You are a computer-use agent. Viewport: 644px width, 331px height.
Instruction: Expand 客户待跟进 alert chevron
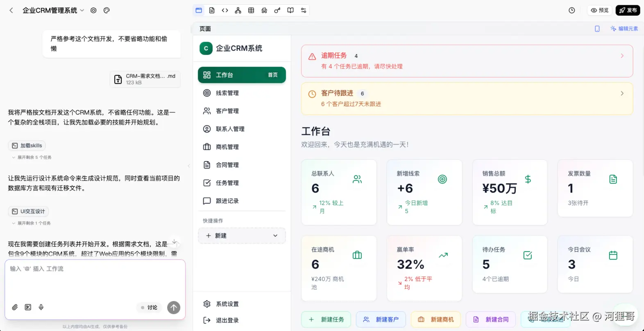click(x=622, y=93)
